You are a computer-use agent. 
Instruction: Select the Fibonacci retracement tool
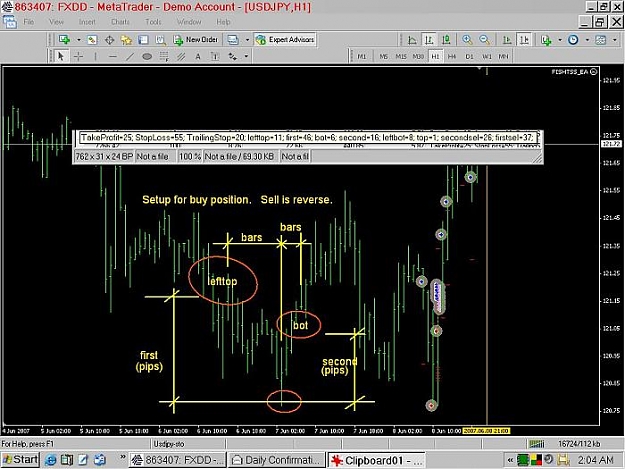click(164, 56)
